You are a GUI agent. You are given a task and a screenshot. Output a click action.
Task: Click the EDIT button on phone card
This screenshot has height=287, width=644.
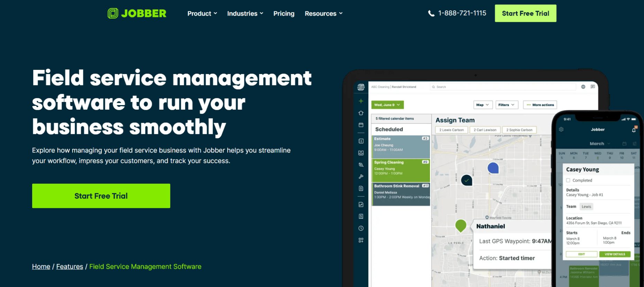point(582,254)
